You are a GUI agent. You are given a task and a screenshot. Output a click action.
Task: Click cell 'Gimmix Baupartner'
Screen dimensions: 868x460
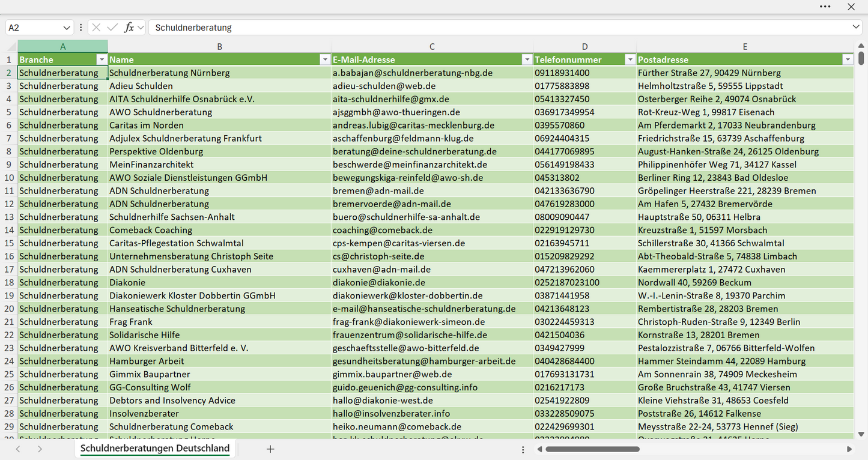point(220,374)
